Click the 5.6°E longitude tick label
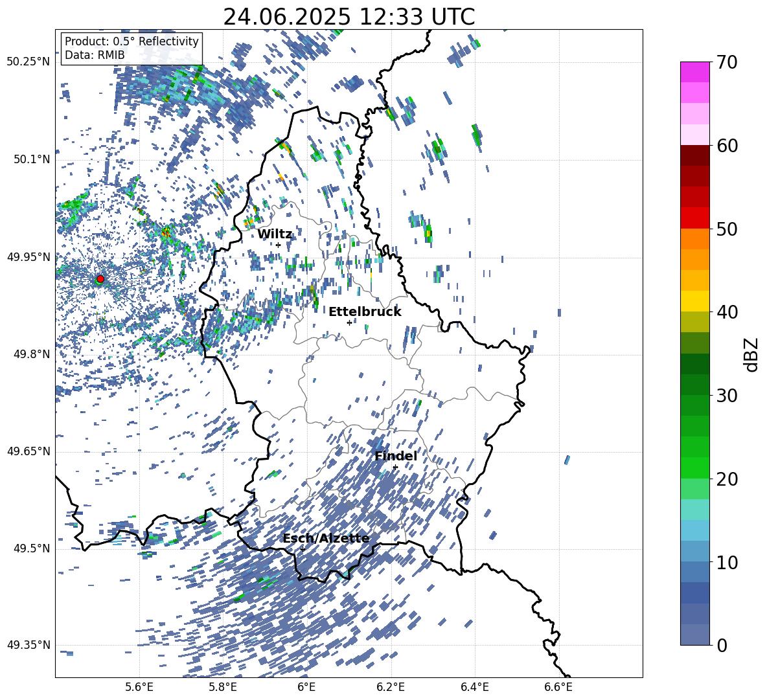 pos(139,687)
